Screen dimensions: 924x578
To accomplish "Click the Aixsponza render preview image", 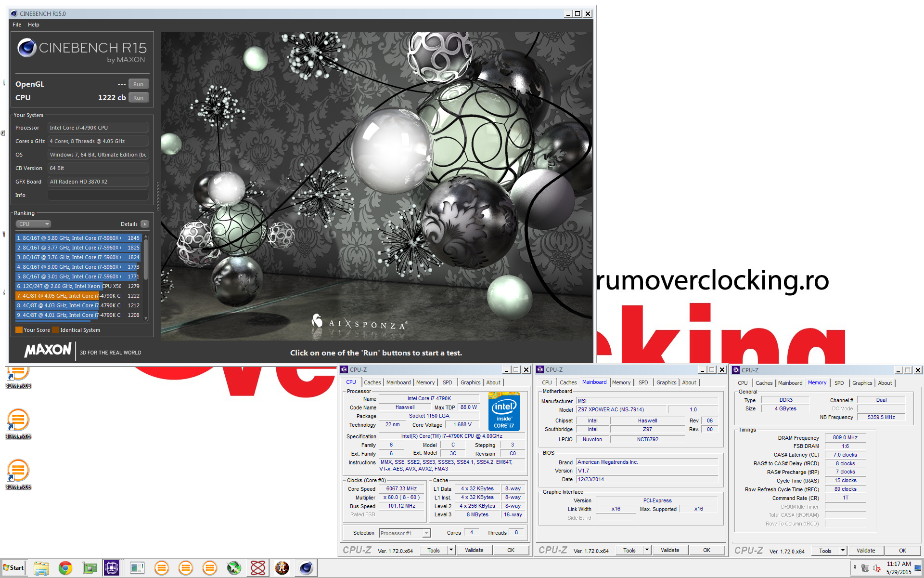I will pos(376,186).
